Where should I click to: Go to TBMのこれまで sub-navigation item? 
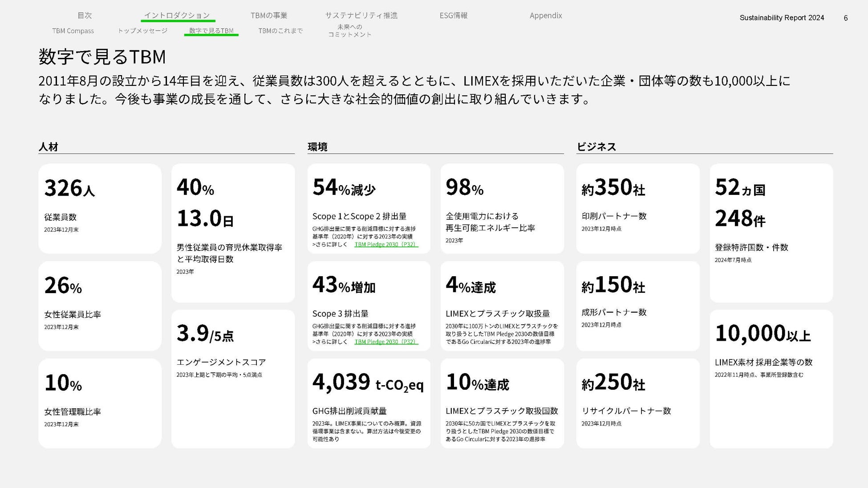point(280,31)
